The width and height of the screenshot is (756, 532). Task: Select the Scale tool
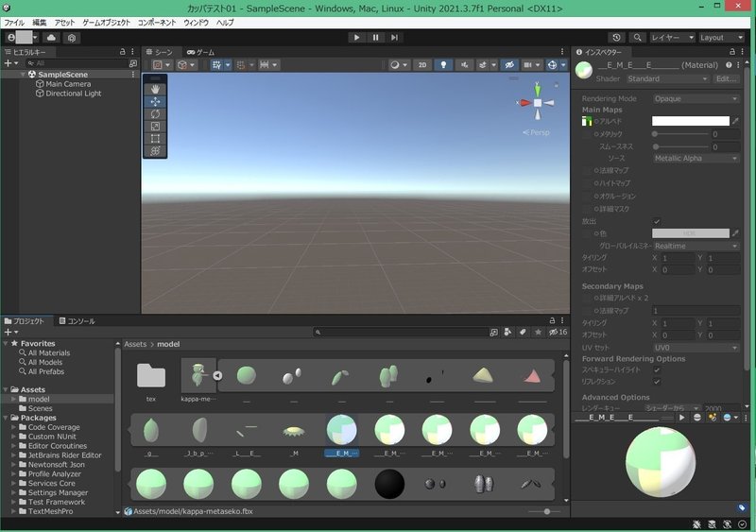tap(155, 127)
